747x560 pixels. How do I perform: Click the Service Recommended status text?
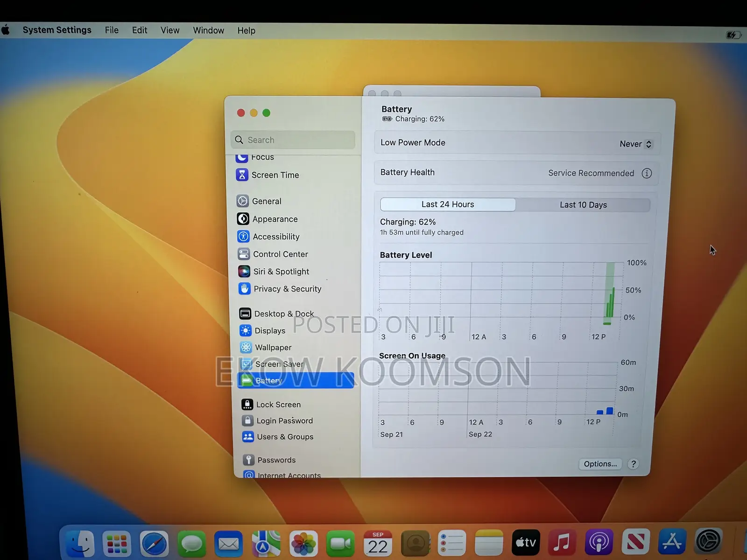(591, 173)
